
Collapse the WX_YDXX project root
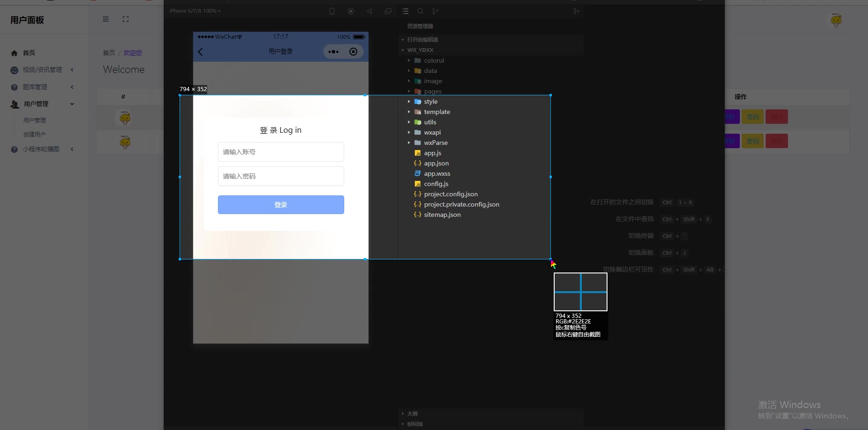coord(403,50)
